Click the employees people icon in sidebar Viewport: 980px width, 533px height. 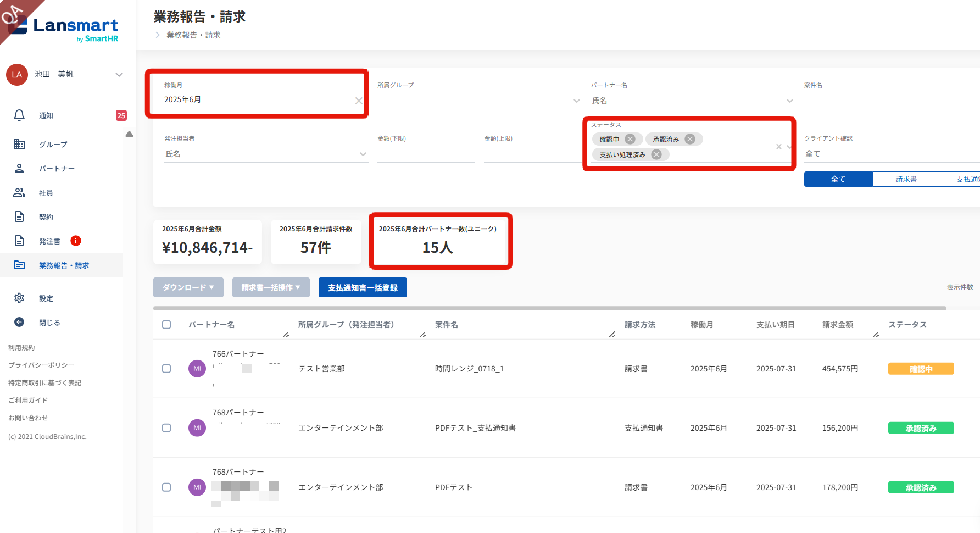click(x=19, y=192)
